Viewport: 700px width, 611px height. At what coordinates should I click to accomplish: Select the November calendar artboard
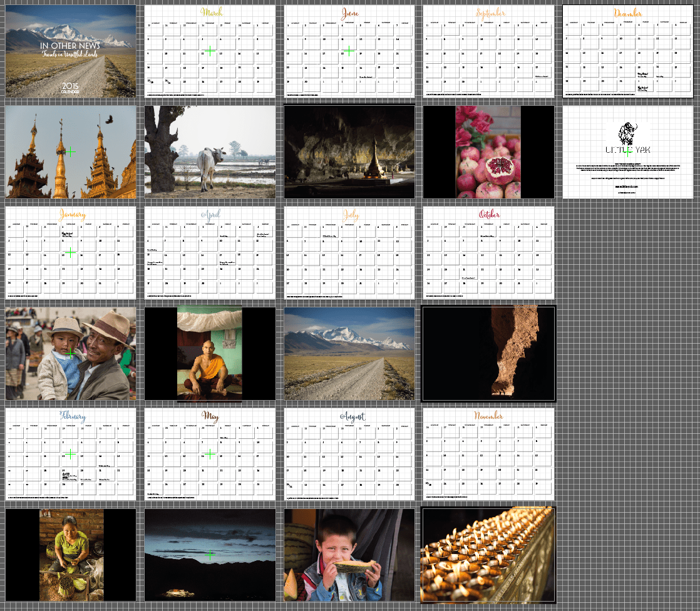[x=488, y=454]
